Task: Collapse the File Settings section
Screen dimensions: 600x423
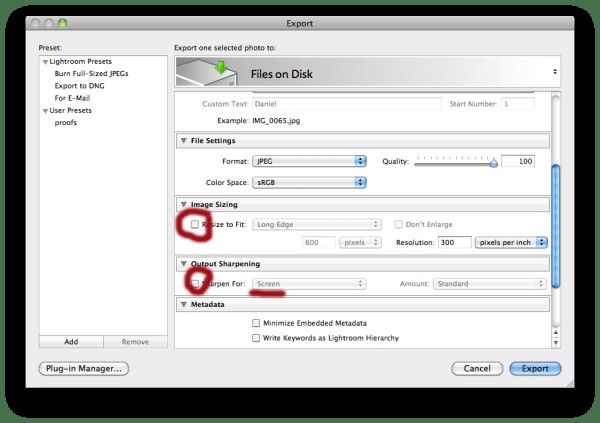Action: (x=184, y=140)
